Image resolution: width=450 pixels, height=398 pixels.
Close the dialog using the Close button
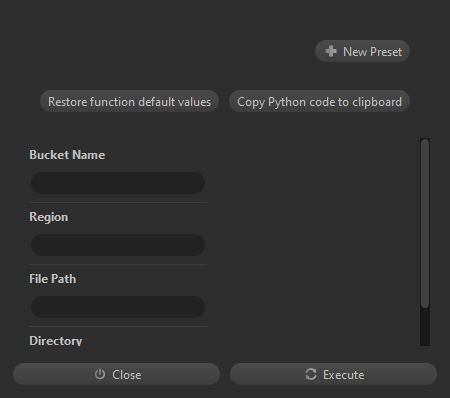click(x=116, y=374)
